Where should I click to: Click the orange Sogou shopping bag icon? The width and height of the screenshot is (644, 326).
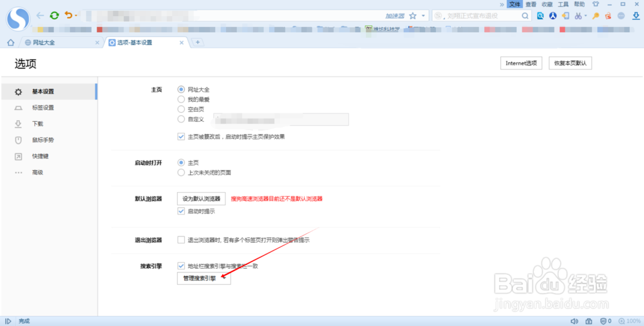(x=609, y=15)
